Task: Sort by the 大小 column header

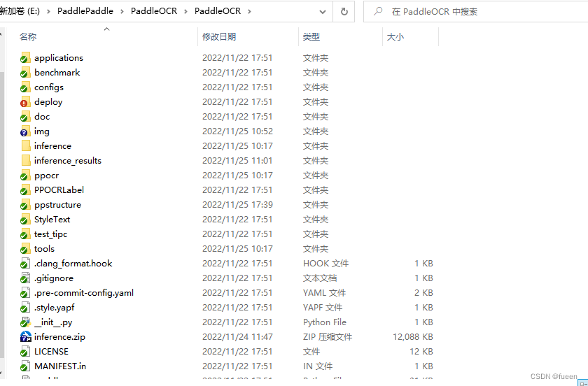Action: point(395,37)
